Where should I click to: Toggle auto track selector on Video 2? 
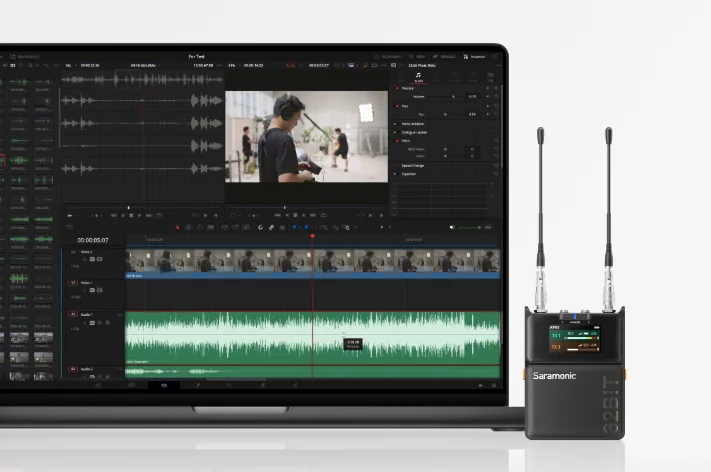pos(92,259)
